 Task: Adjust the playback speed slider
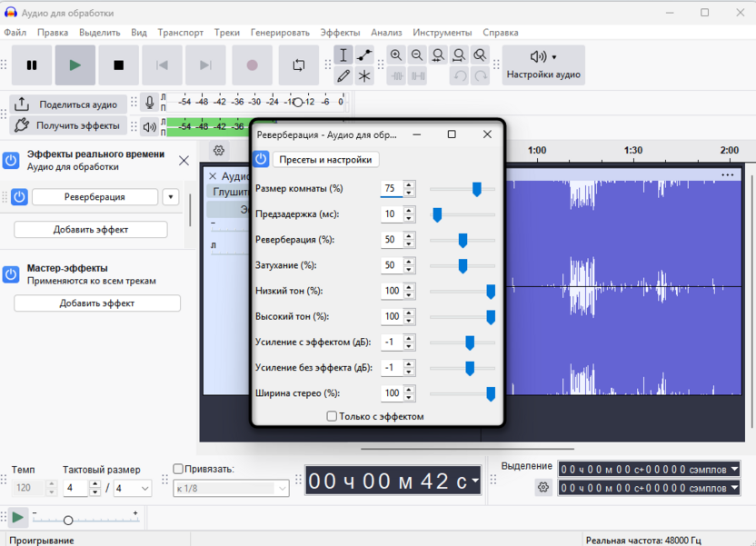[68, 521]
